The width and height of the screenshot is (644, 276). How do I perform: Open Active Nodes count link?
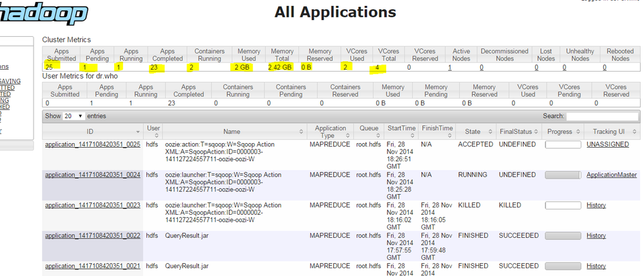point(450,67)
